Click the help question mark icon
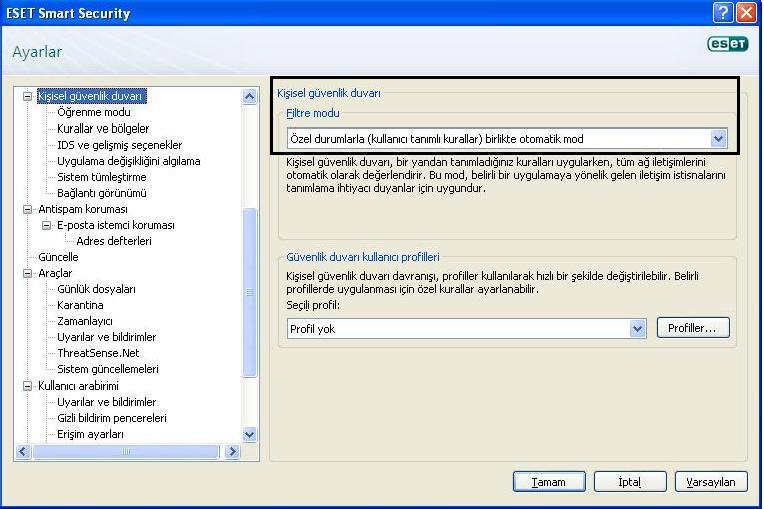This screenshot has width=764, height=509. [723, 13]
